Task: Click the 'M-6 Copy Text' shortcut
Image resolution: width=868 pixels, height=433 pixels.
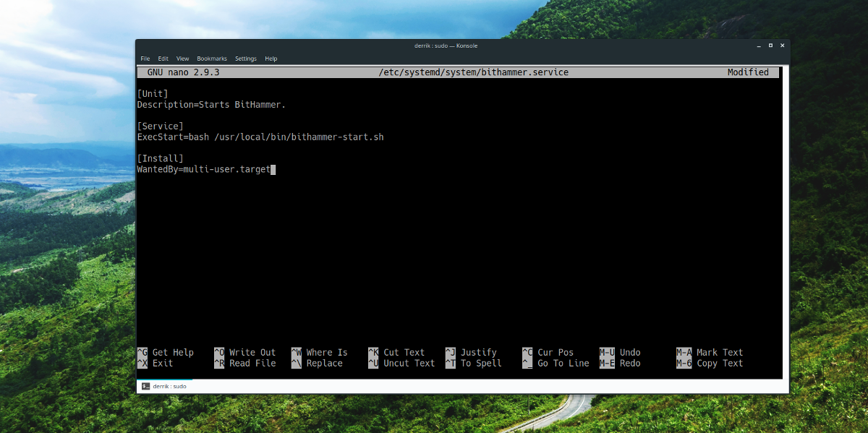Action: tap(710, 364)
